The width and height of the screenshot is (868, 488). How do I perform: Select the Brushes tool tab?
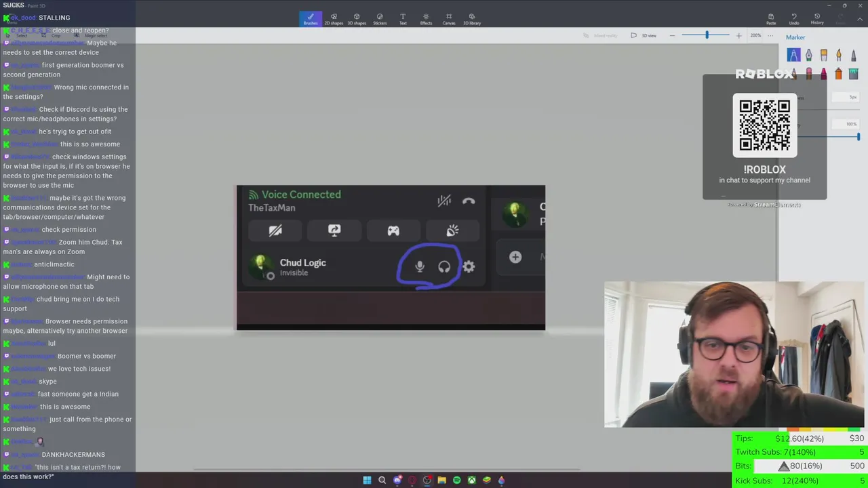pos(311,19)
